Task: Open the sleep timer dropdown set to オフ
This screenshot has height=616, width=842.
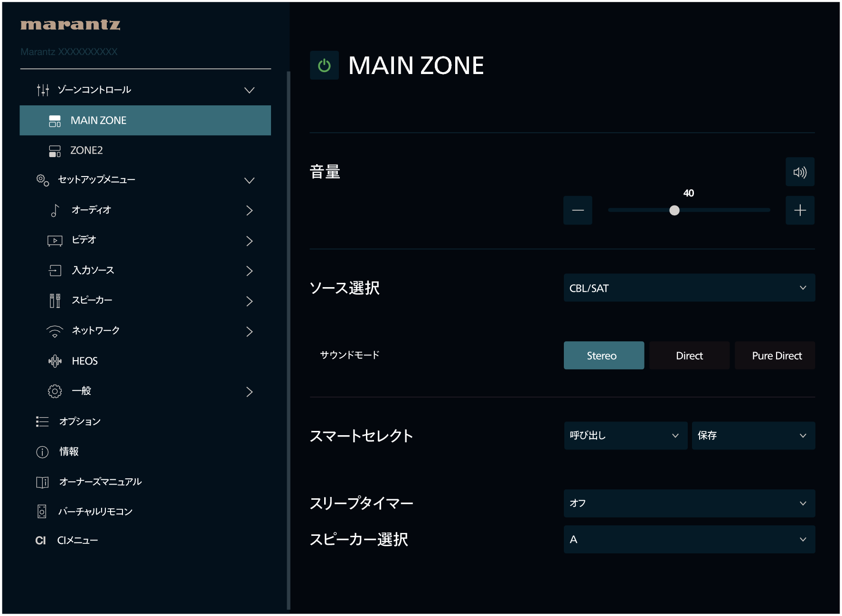Action: point(689,504)
